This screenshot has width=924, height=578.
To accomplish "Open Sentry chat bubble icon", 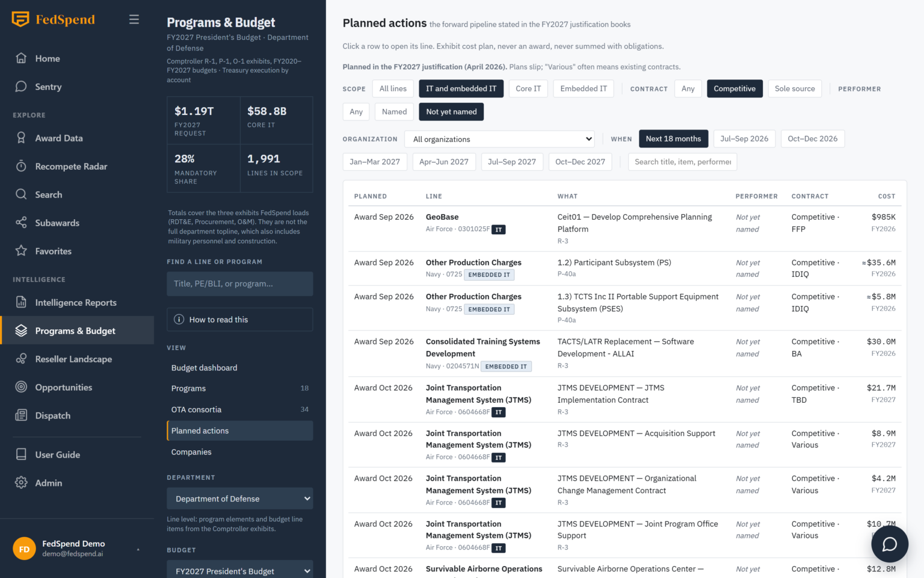I will click(x=21, y=87).
